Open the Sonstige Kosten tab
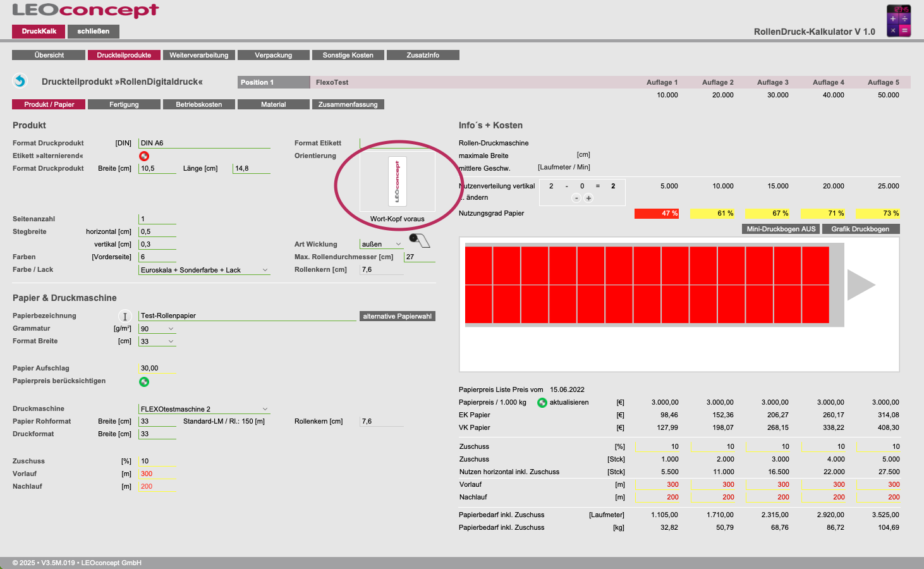The height and width of the screenshot is (569, 924). 348,55
